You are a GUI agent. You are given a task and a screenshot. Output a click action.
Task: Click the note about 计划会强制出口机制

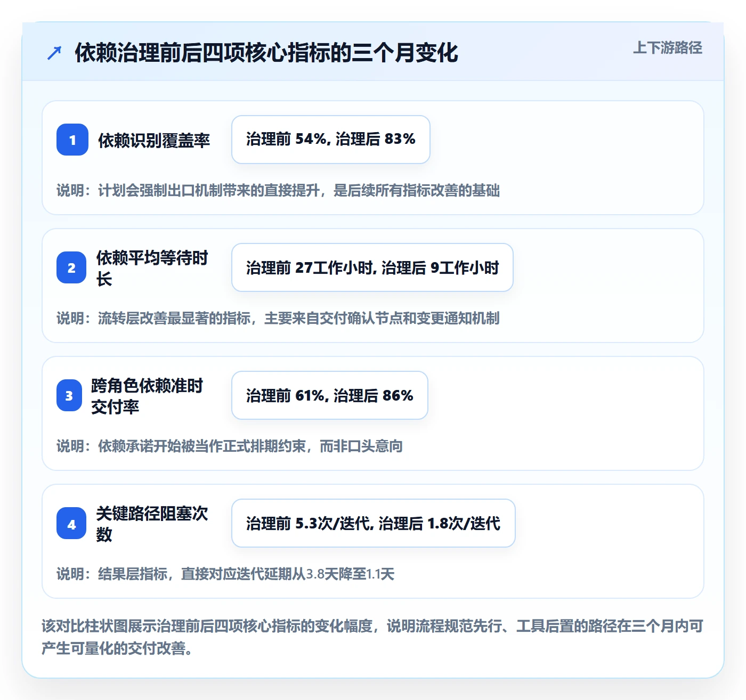pyautogui.click(x=278, y=190)
